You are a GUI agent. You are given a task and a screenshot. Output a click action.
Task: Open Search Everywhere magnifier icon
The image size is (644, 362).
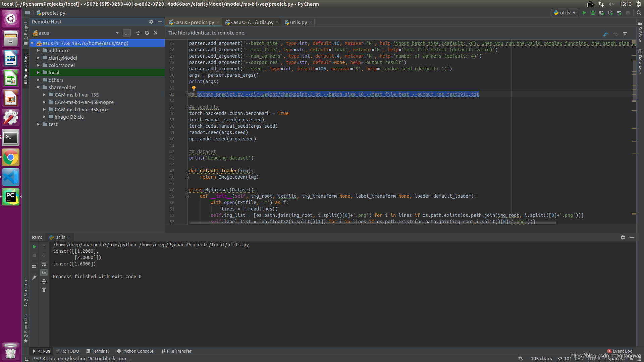click(639, 13)
